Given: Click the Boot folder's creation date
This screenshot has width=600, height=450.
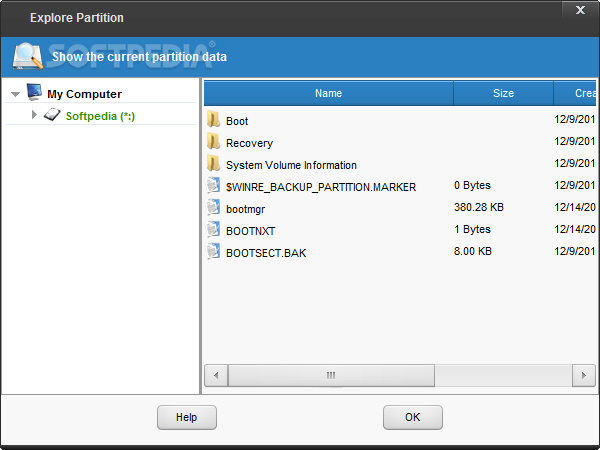Looking at the screenshot, I should coord(575,119).
